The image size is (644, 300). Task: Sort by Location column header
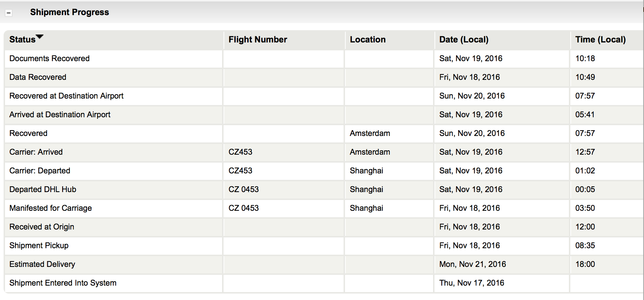[x=368, y=40]
